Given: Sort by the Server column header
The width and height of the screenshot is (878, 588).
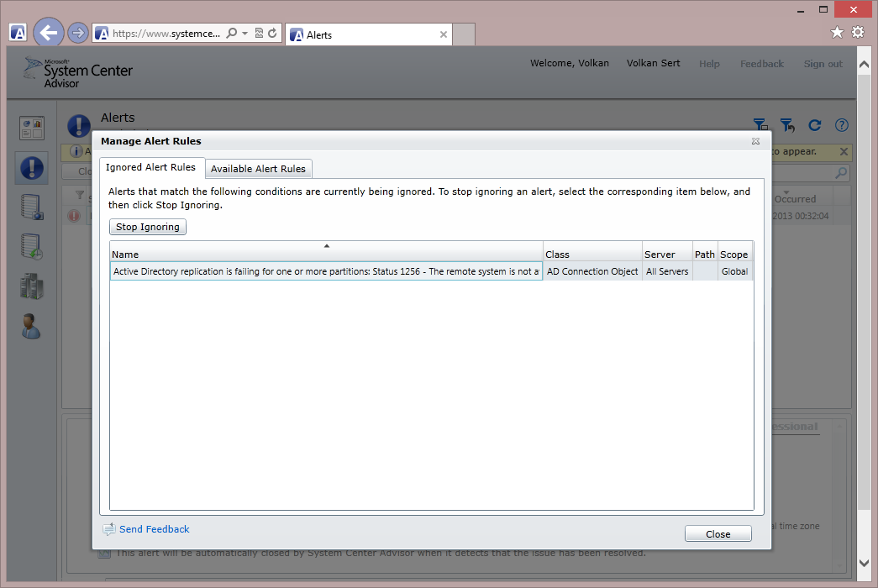Looking at the screenshot, I should pyautogui.click(x=667, y=251).
